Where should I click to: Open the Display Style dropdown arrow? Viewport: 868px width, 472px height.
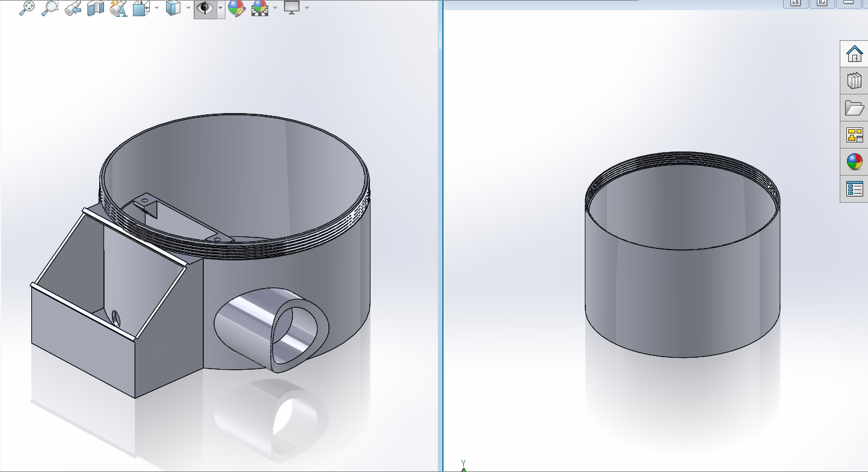[188, 8]
